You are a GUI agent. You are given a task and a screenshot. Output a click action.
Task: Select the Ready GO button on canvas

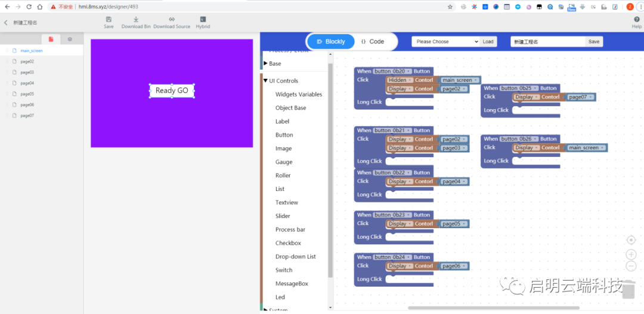[x=172, y=91]
